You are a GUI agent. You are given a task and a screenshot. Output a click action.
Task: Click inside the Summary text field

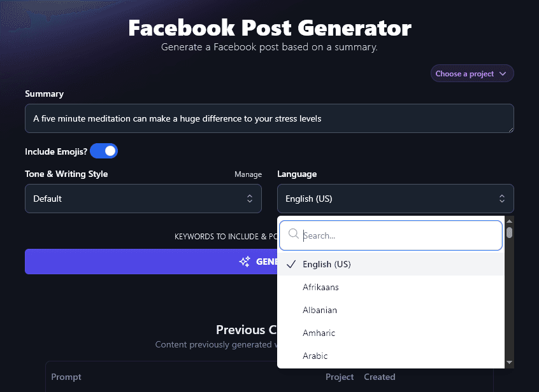[269, 118]
